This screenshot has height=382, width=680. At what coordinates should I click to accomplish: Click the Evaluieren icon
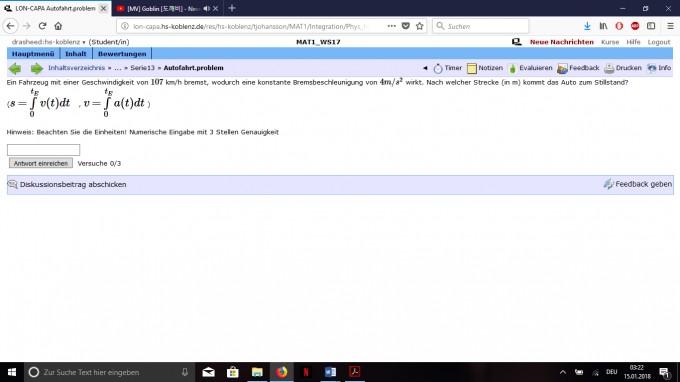(x=513, y=69)
